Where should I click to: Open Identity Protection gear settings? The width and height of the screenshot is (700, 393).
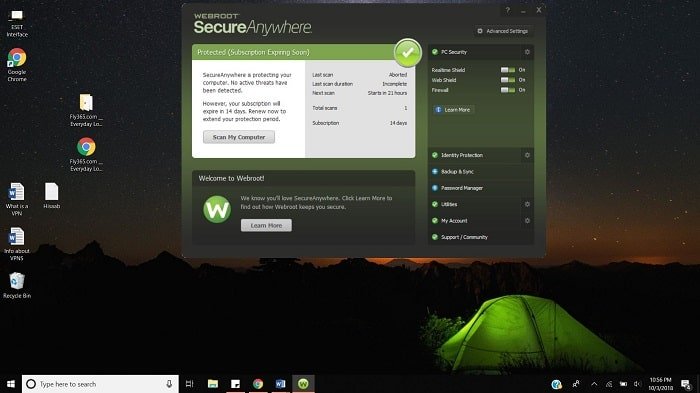pyautogui.click(x=527, y=155)
